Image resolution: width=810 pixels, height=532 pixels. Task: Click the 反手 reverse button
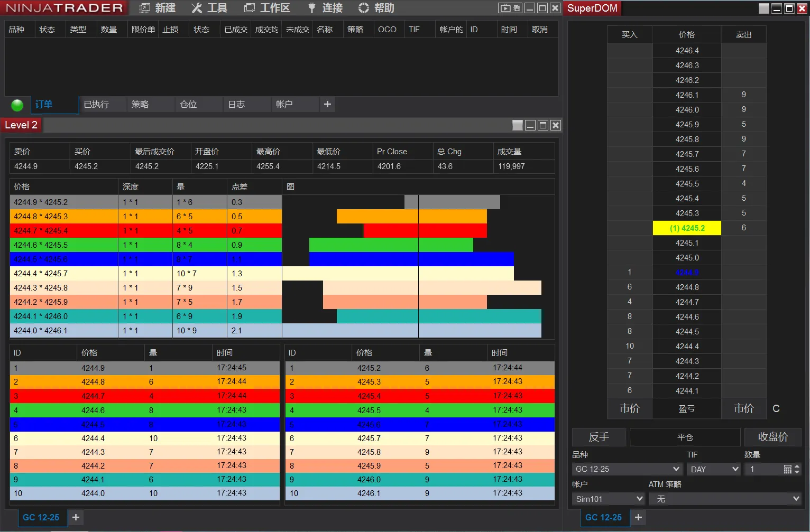[x=599, y=437]
